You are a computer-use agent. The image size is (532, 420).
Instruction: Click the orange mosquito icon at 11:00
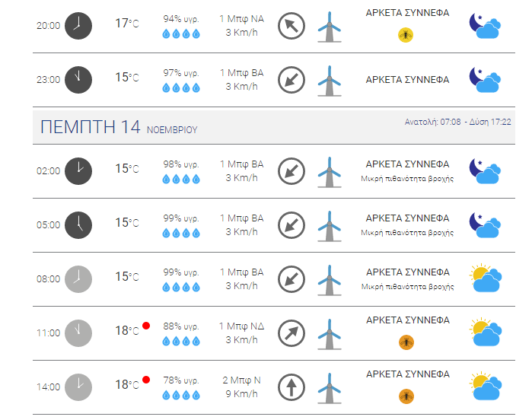coord(406,342)
